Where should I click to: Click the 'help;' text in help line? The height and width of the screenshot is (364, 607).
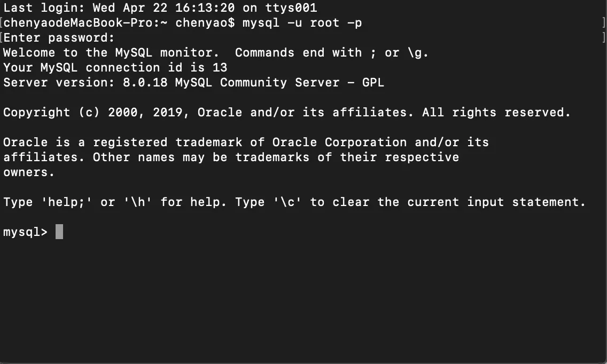[66, 202]
